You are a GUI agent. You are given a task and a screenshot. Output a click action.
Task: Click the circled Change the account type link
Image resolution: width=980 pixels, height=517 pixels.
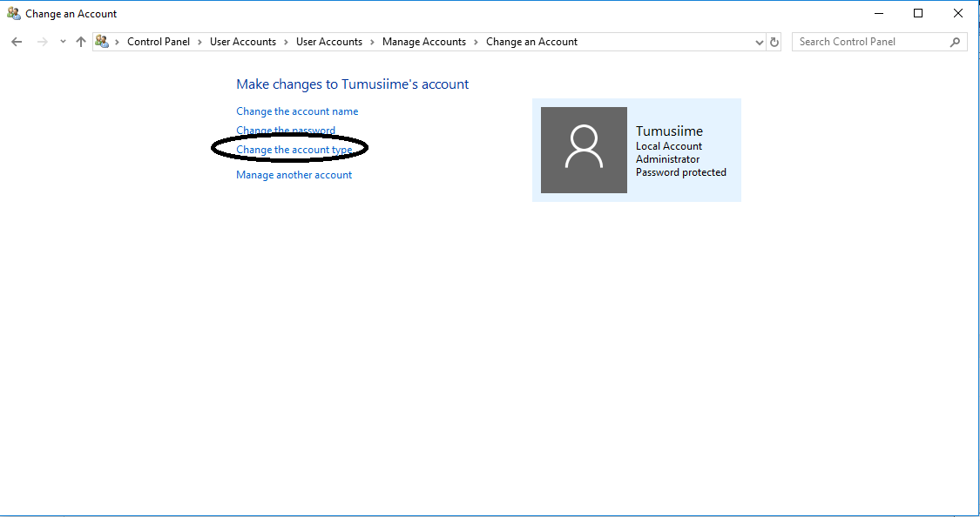[x=294, y=149]
